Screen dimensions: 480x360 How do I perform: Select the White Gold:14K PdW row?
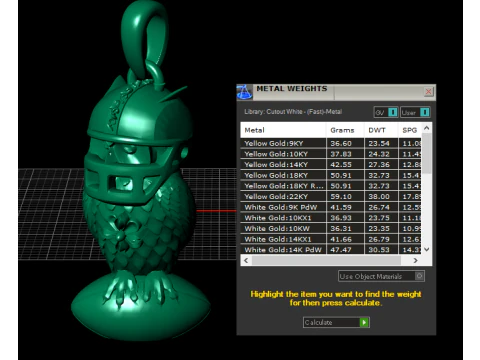331,250
